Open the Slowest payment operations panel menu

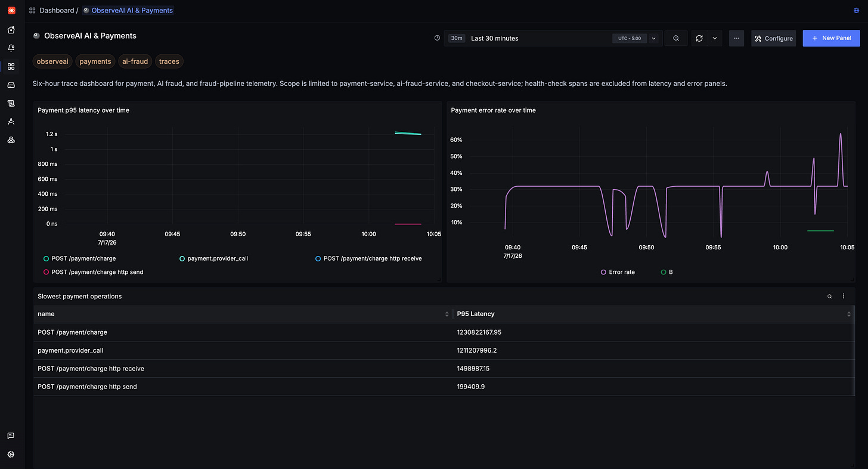click(x=844, y=296)
